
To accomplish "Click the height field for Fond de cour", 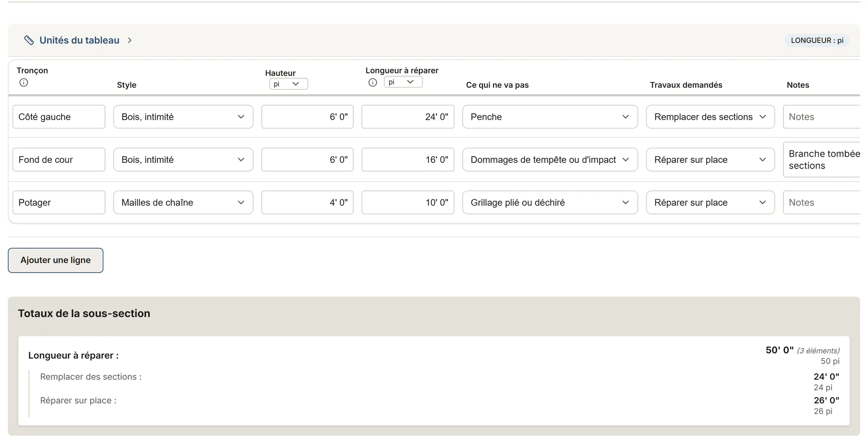I will 307,160.
